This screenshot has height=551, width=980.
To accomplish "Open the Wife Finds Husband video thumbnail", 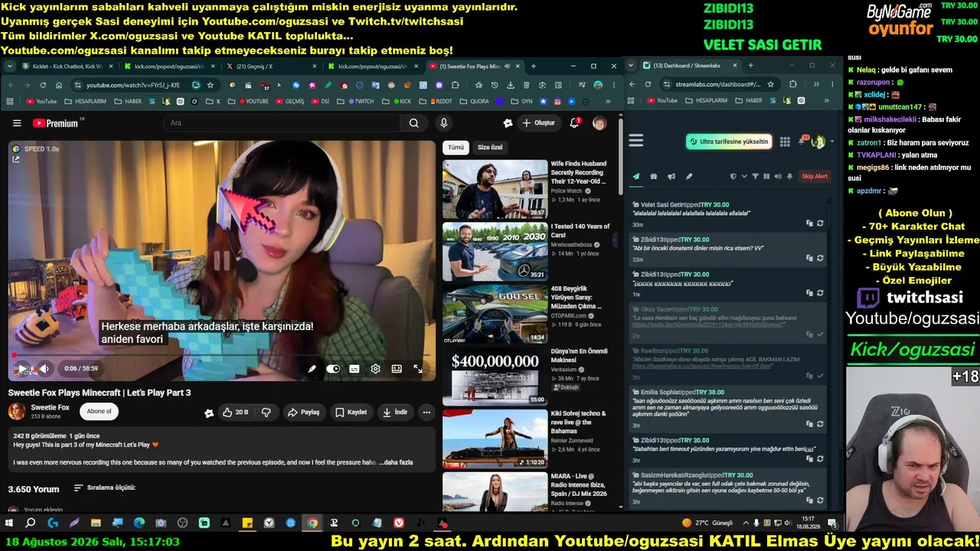I will (x=495, y=189).
